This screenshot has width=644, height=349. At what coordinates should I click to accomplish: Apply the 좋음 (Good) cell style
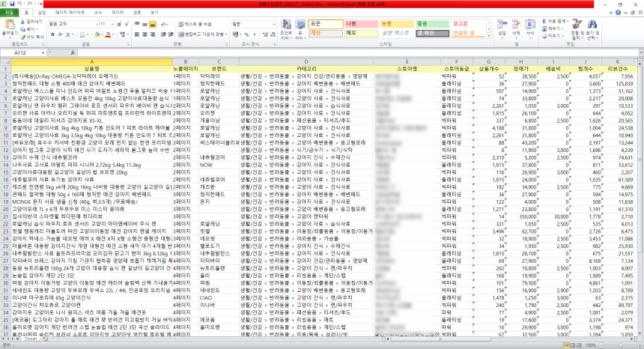tap(432, 24)
